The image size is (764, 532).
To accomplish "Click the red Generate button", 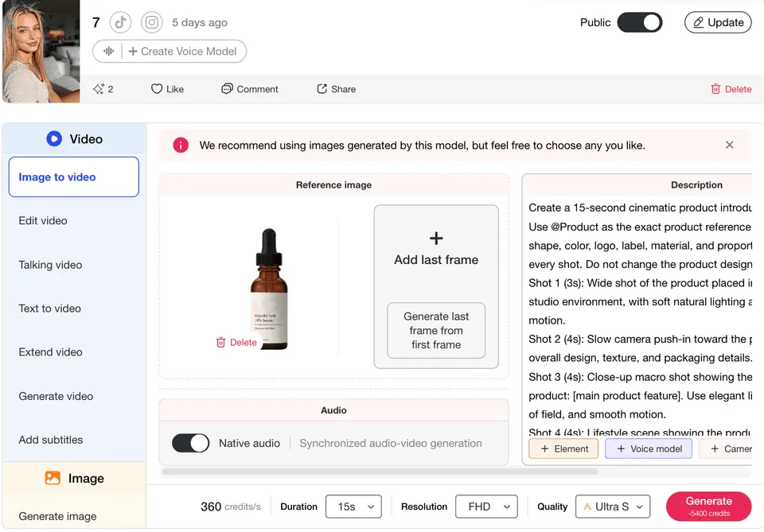I will 708,507.
